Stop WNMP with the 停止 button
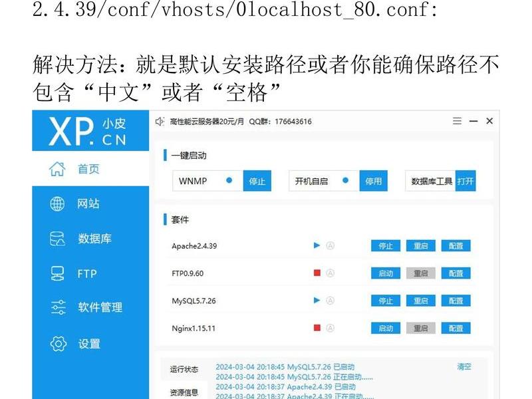Viewport: 532px width, 399px height. coord(257,181)
